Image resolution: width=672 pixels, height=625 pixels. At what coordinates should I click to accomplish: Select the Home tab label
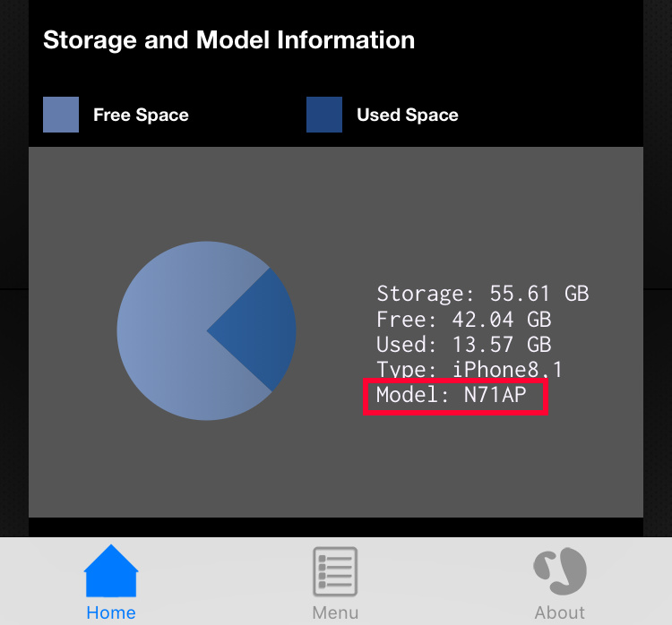click(x=111, y=612)
